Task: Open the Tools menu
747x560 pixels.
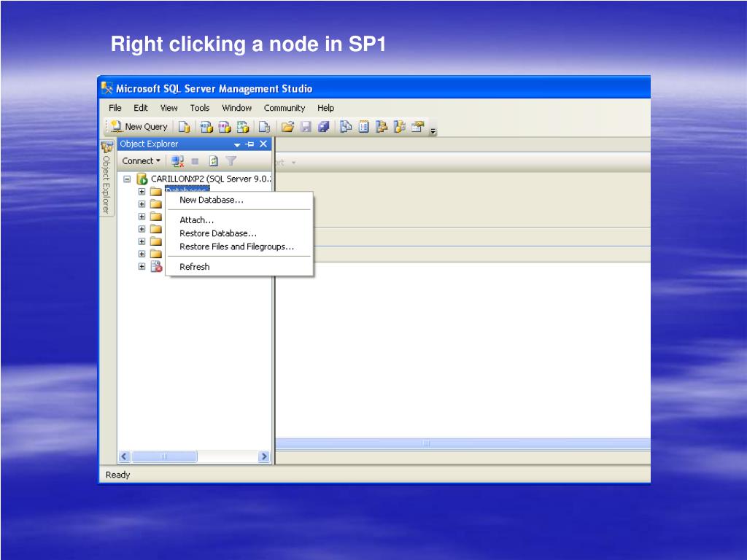Action: tap(200, 108)
